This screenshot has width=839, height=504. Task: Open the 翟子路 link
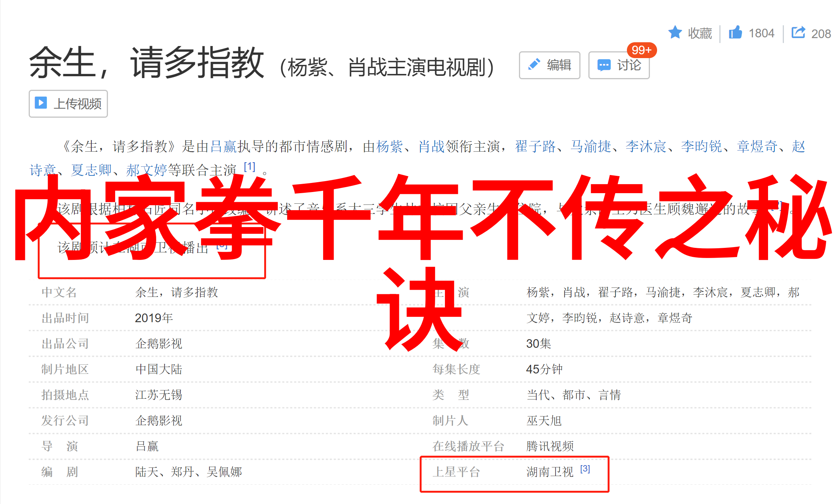535,146
